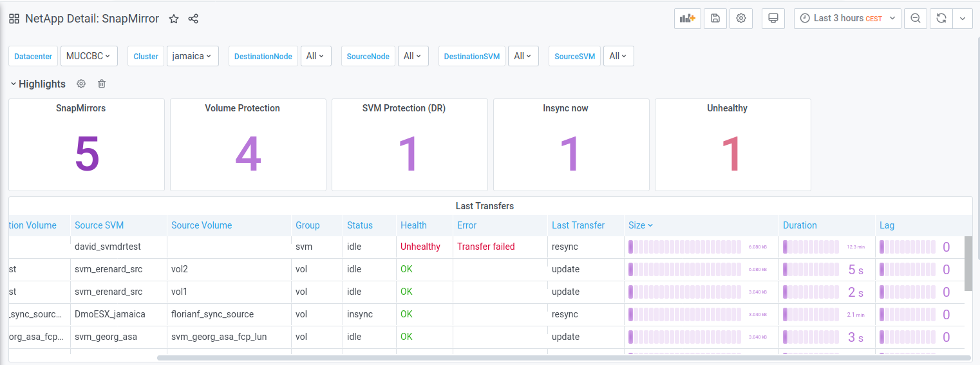Save the dashboard
Image resolution: width=980 pixels, height=365 pixels.
tap(715, 19)
